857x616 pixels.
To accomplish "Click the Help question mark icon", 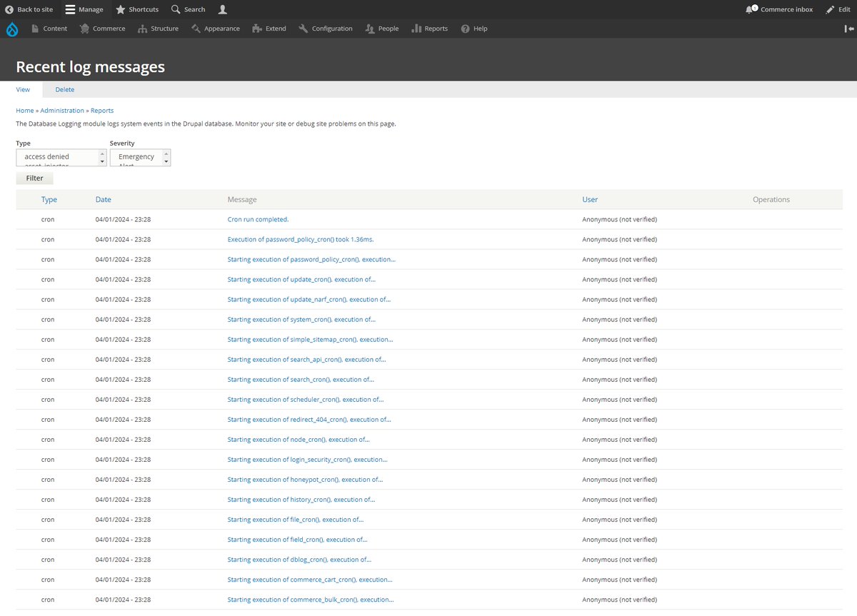I will pos(466,29).
